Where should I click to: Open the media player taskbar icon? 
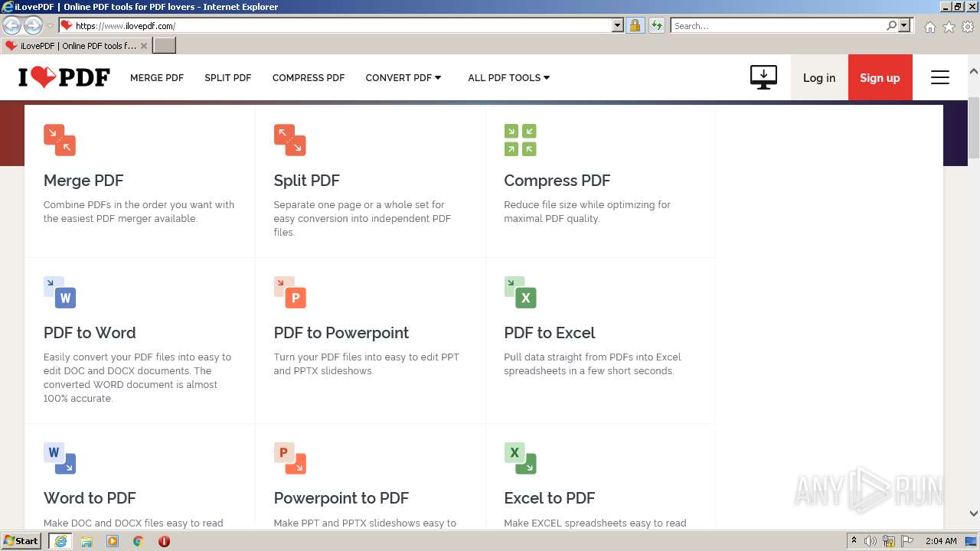tap(113, 541)
